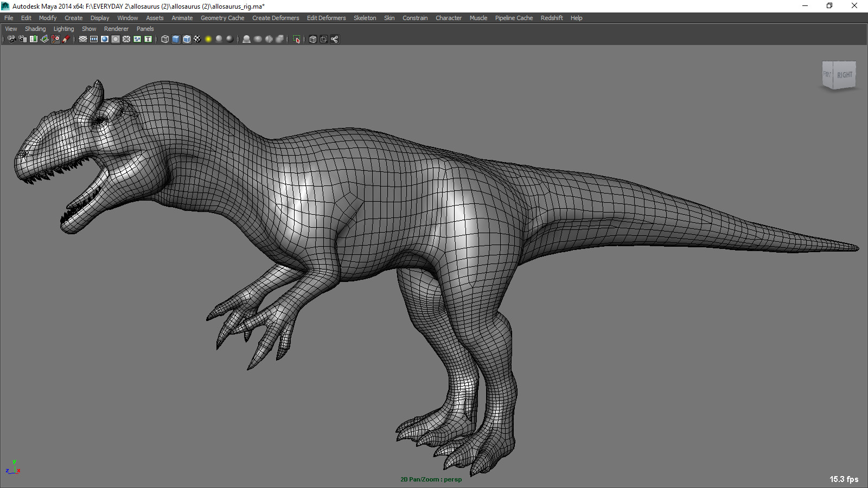
Task: Toggle the viewport Grid display
Action: (83, 39)
